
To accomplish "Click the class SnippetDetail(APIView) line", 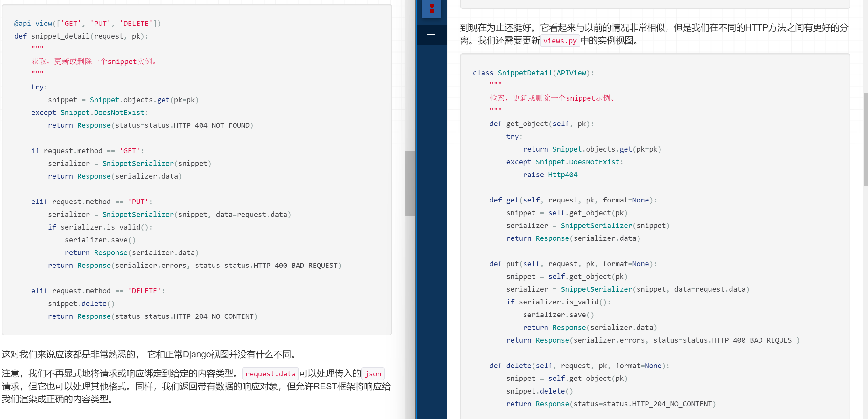I will pyautogui.click(x=533, y=73).
